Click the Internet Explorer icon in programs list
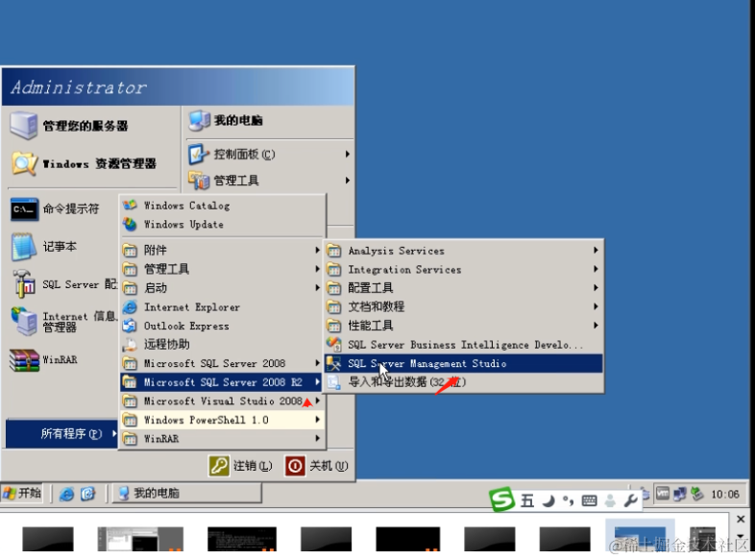This screenshot has width=755, height=560. [130, 306]
